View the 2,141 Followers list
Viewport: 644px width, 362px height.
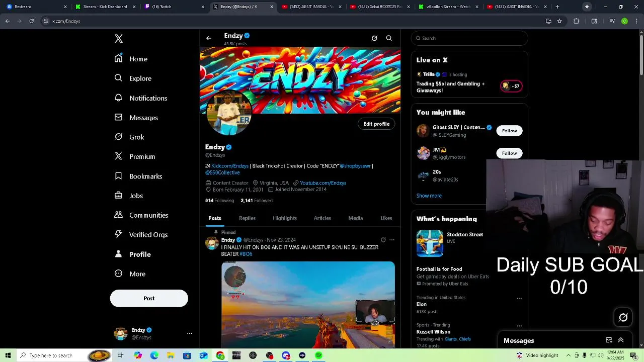click(257, 201)
